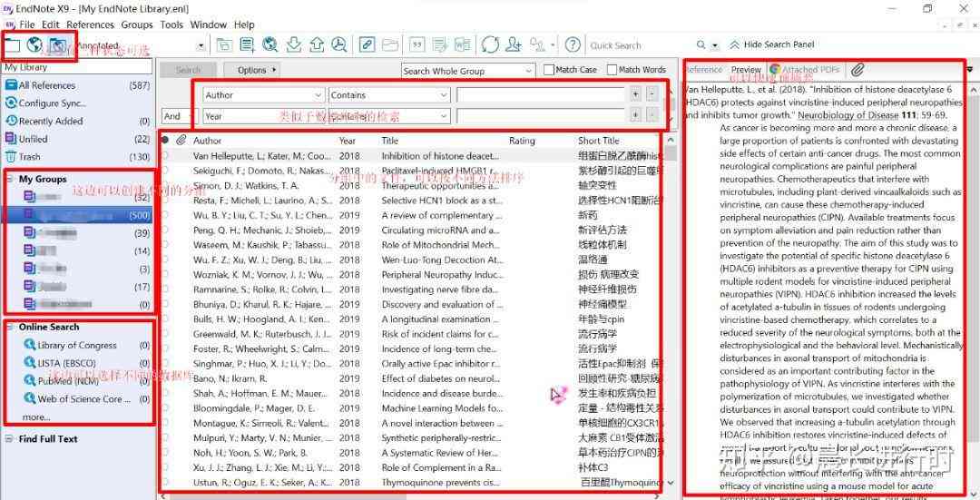The width and height of the screenshot is (980, 500).
Task: Open the Year search field dropdown
Action: [263, 116]
